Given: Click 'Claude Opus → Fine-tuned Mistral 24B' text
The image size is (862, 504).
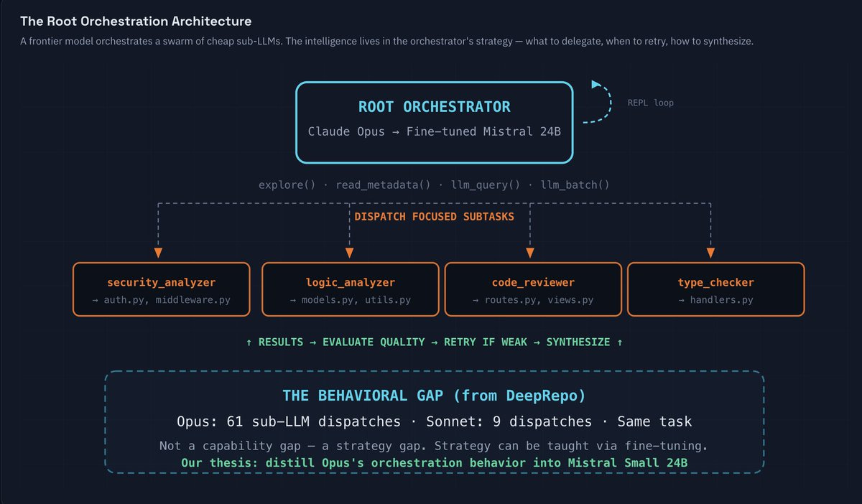Looking at the screenshot, I should click(435, 131).
